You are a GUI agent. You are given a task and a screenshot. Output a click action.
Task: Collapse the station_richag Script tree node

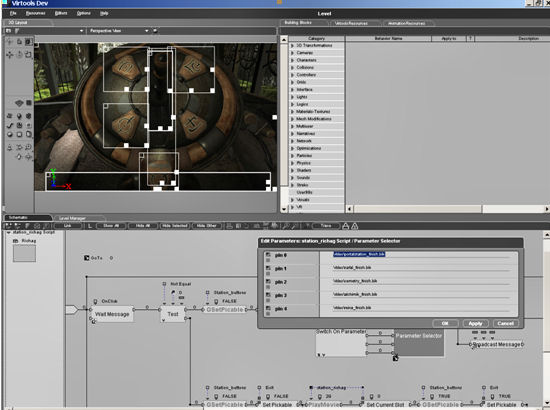click(8, 233)
